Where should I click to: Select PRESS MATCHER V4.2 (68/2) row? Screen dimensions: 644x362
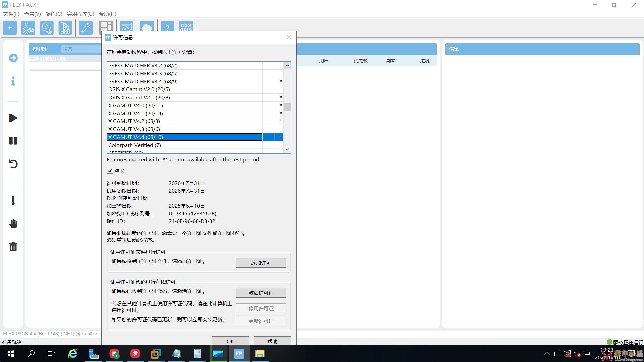click(x=195, y=65)
